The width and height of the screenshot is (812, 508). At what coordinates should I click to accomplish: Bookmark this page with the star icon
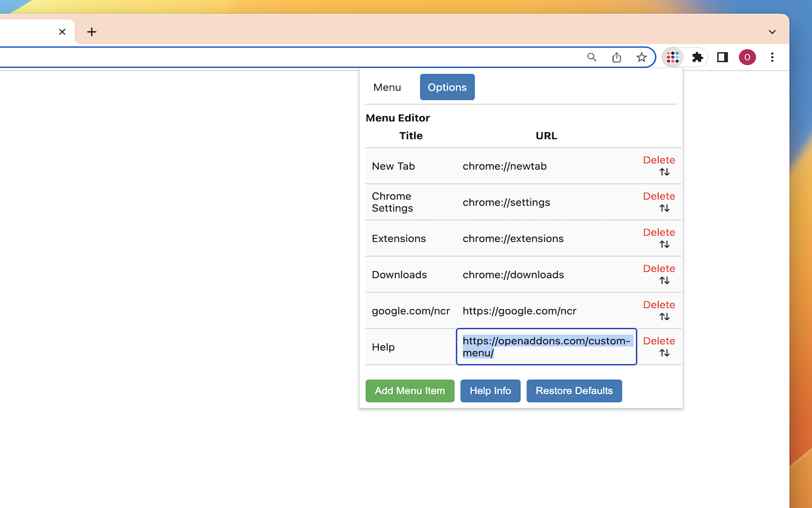(641, 57)
